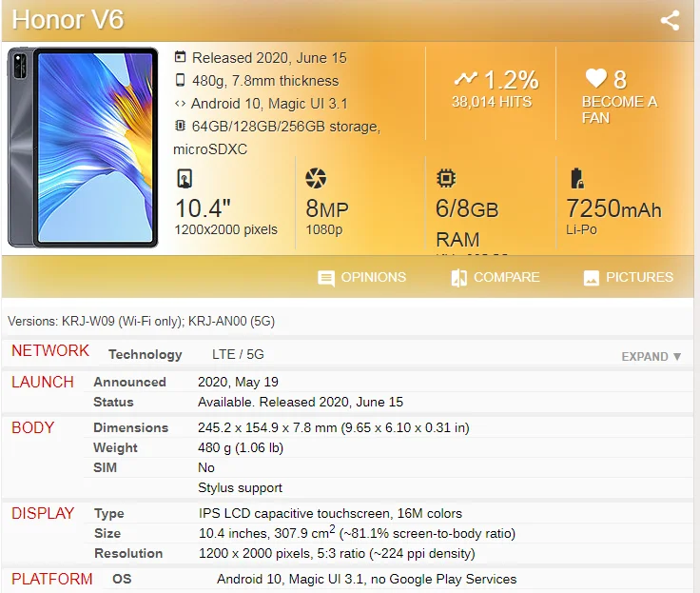Click the '480g, 7.8mm thickness' text
This screenshot has width=700, height=593.
tap(265, 81)
